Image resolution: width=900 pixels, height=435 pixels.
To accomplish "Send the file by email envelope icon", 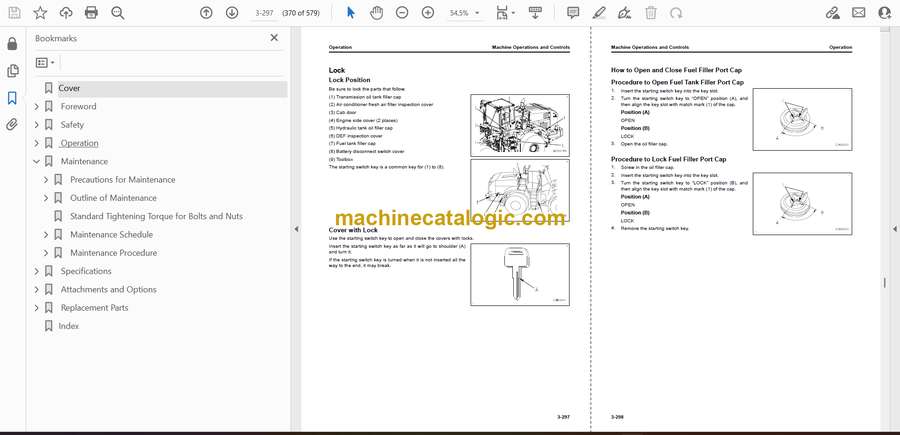I will (x=858, y=13).
